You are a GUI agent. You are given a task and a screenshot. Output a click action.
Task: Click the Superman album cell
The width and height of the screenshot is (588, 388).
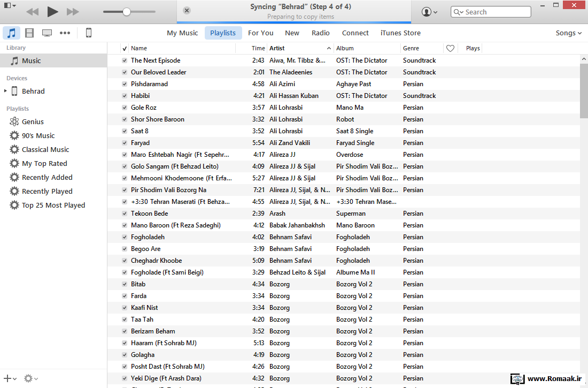351,214
